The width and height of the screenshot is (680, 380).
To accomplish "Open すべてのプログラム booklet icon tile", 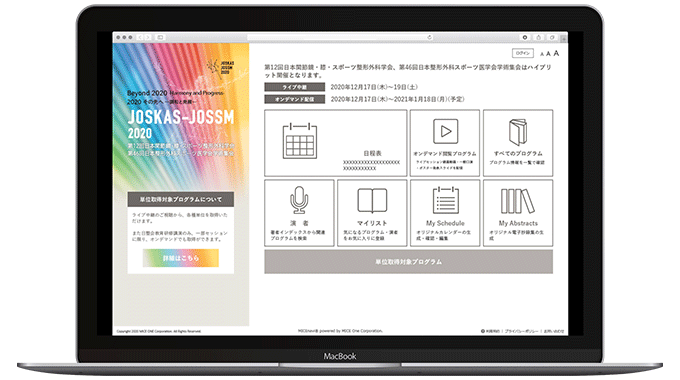I will (x=518, y=143).
